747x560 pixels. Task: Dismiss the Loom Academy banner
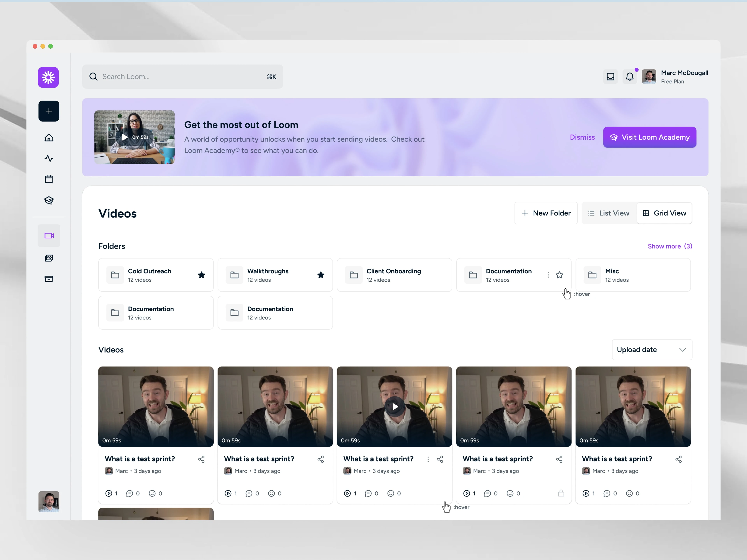tap(582, 137)
